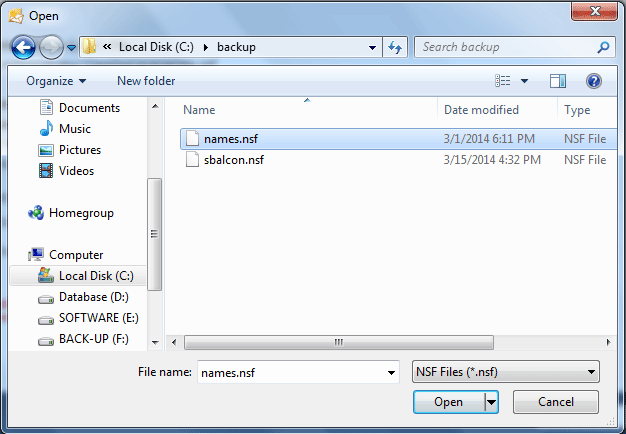This screenshot has width=626, height=434.
Task: Open the SOFTWARE (E:) drive
Action: [x=99, y=318]
